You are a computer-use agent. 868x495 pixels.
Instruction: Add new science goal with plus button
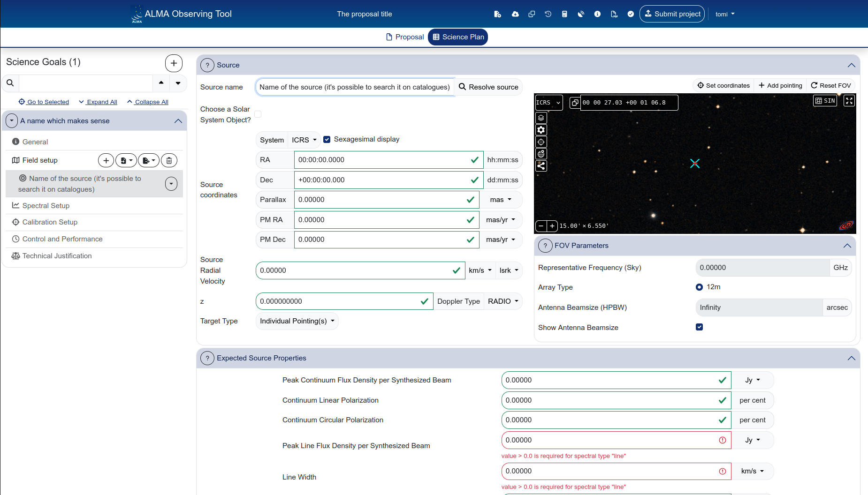tap(174, 63)
